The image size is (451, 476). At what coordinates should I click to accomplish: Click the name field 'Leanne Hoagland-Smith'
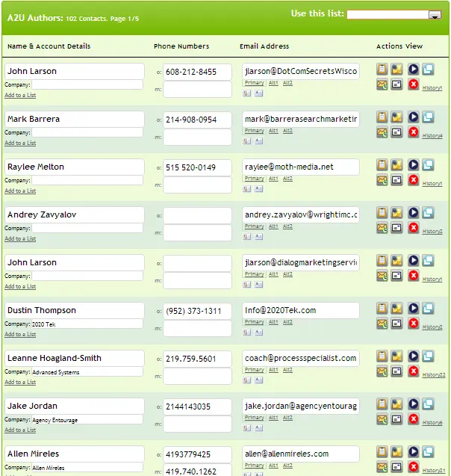pos(75,358)
